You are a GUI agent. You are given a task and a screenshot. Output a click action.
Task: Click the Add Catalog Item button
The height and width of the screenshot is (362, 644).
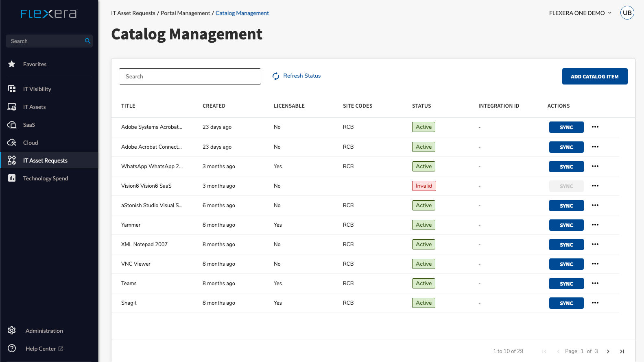coord(594,76)
